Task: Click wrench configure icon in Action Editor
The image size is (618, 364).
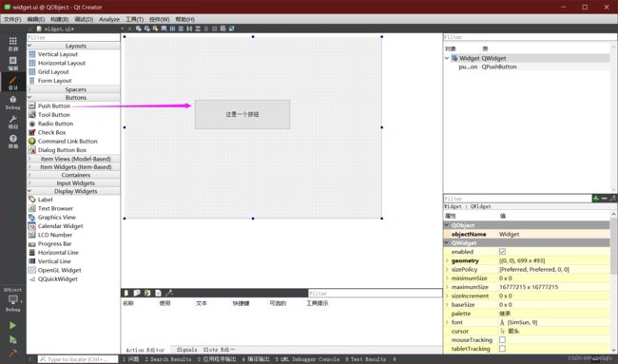Action: point(169,293)
